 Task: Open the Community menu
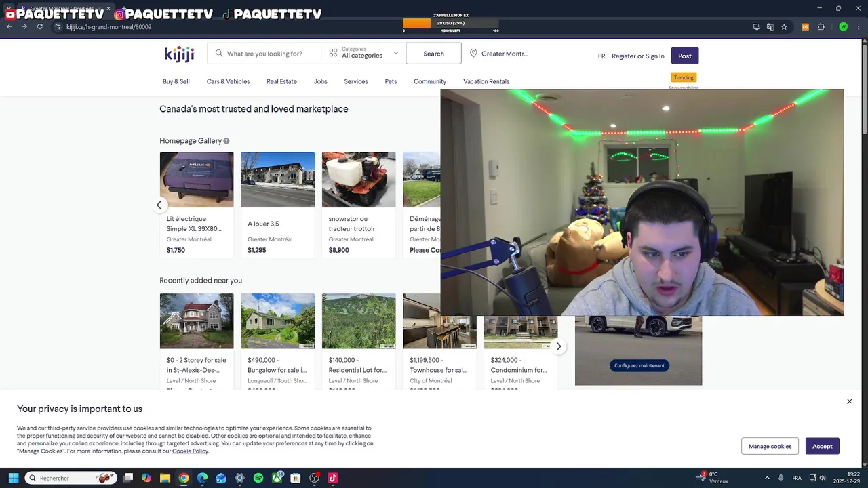point(430,81)
